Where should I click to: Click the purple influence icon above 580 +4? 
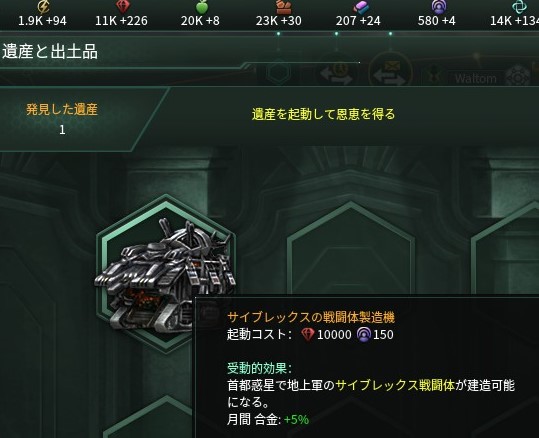pos(439,7)
